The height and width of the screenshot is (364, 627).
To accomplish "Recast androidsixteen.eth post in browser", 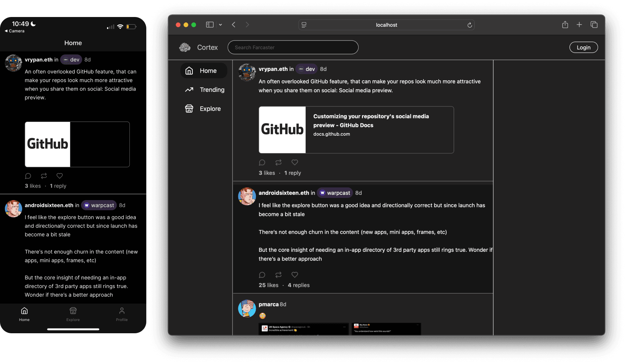I will tap(279, 275).
